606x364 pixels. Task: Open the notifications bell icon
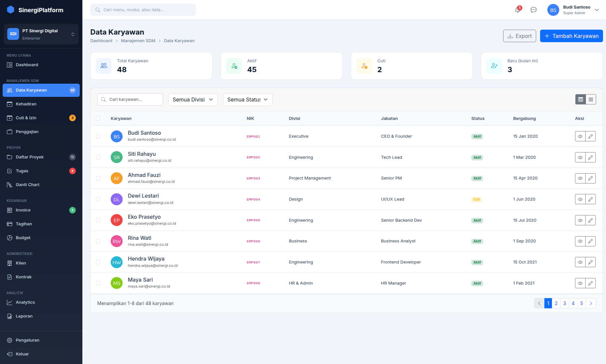pyautogui.click(x=517, y=10)
